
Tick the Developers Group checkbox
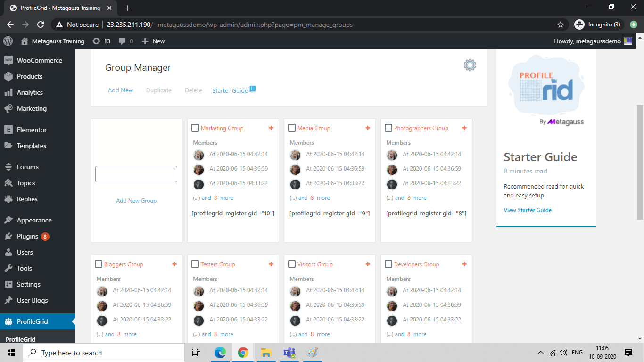coord(388,264)
